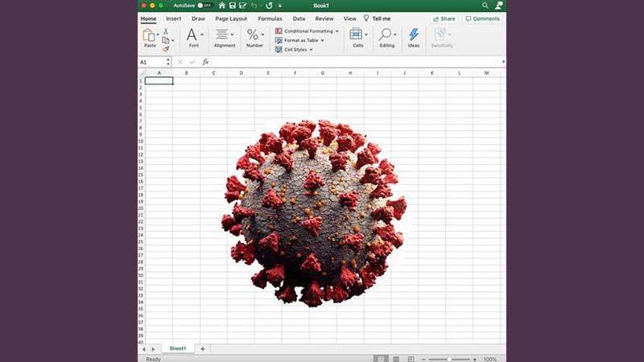The width and height of the screenshot is (644, 362).
Task: Open the Review ribbon tab
Action: coord(324,19)
